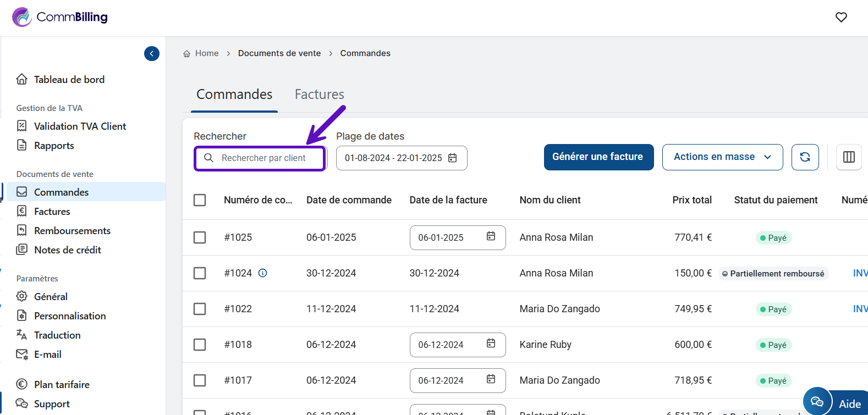Check the box for order #1025
This screenshot has width=868, height=415.
click(x=200, y=237)
